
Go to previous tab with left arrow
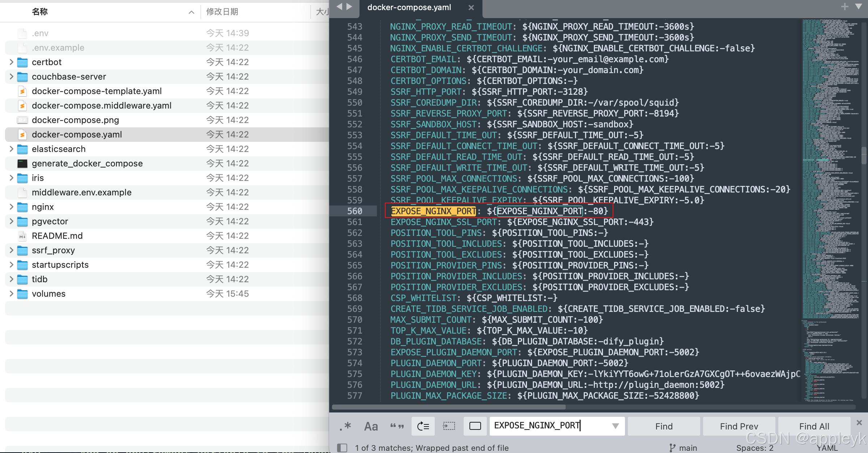(x=339, y=7)
